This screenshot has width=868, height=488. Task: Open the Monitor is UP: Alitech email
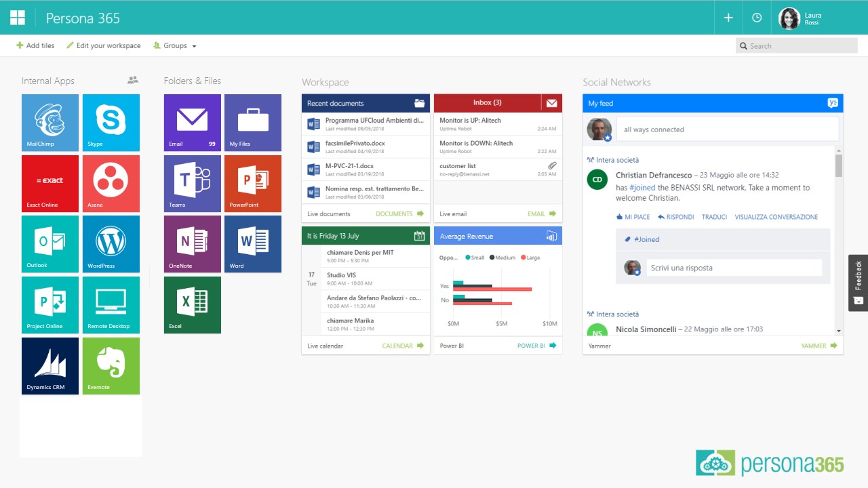coord(498,123)
